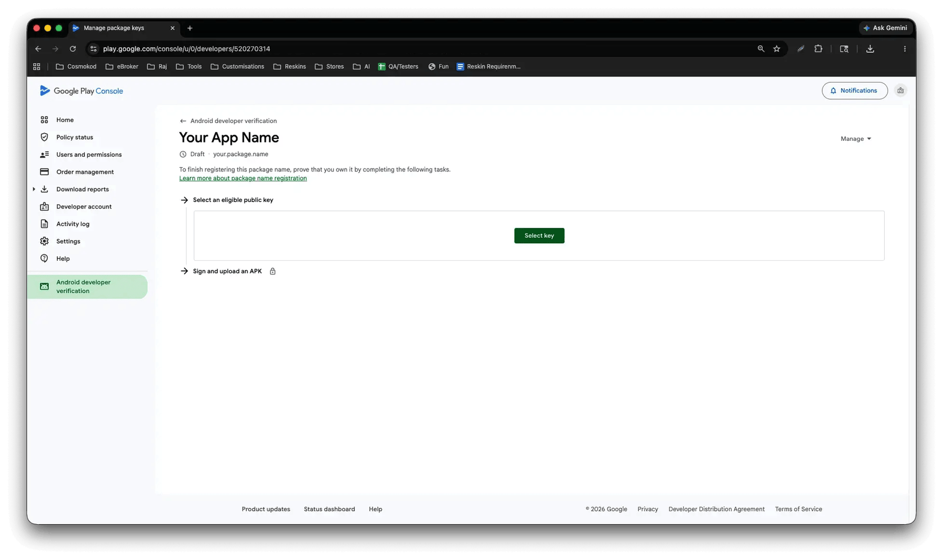
Task: Click the browser address bar URL
Action: 186,49
